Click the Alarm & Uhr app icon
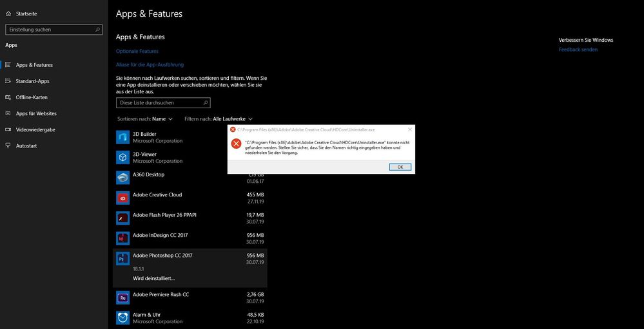Image resolution: width=644 pixels, height=329 pixels. coord(122,318)
